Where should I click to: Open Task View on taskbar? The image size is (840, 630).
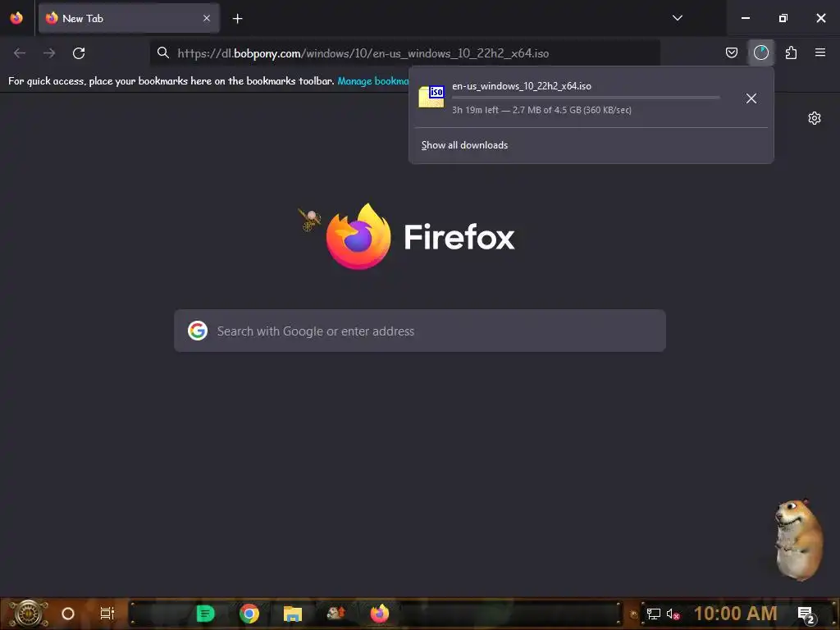click(x=107, y=614)
